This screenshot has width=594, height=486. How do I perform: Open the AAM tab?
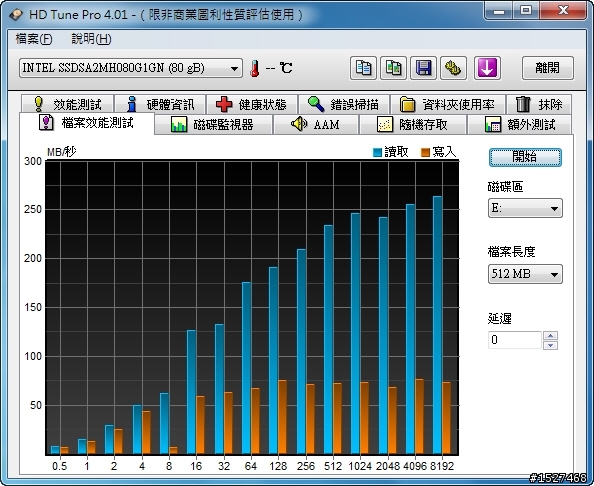click(x=316, y=125)
